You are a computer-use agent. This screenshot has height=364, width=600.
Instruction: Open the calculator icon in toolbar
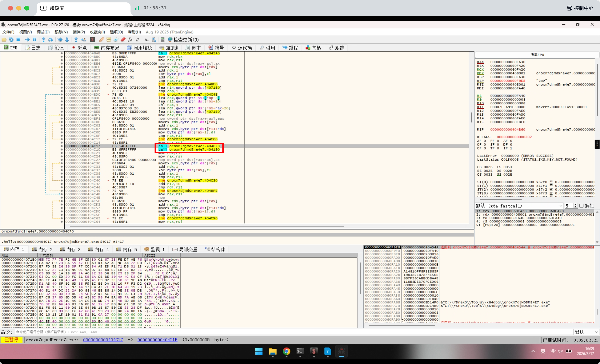click(x=163, y=40)
